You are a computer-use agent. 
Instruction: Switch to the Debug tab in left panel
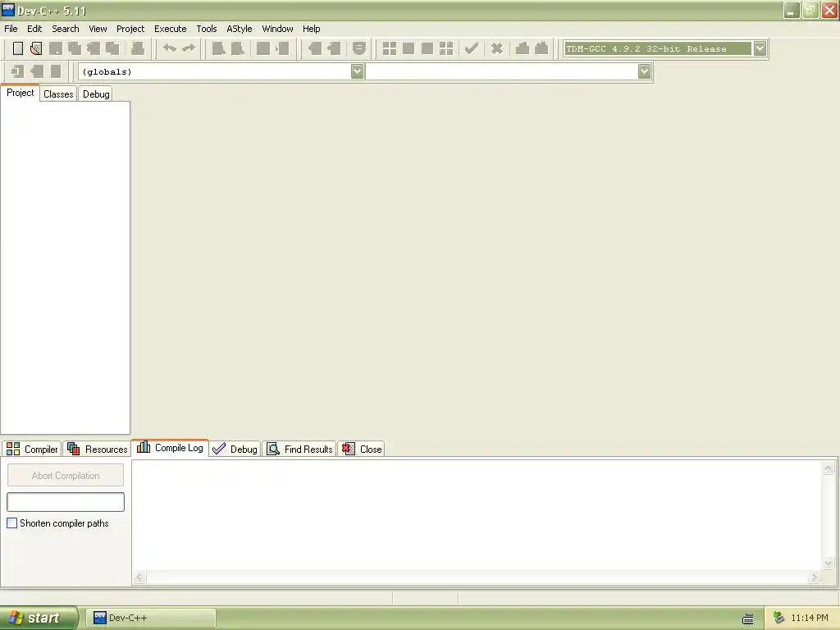(x=96, y=94)
